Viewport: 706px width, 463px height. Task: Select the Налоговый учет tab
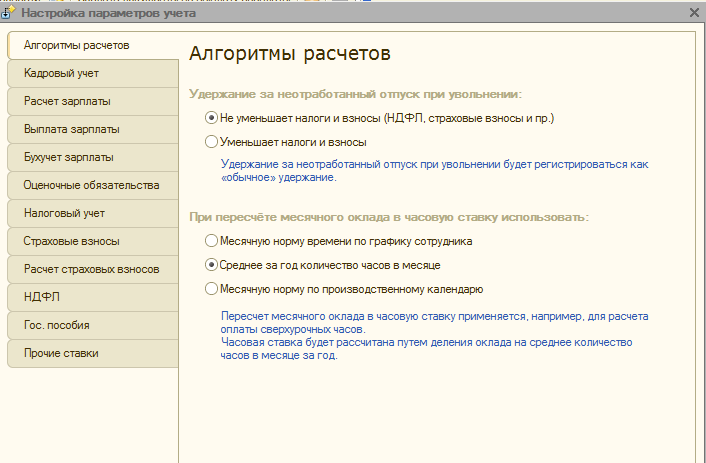(91, 214)
